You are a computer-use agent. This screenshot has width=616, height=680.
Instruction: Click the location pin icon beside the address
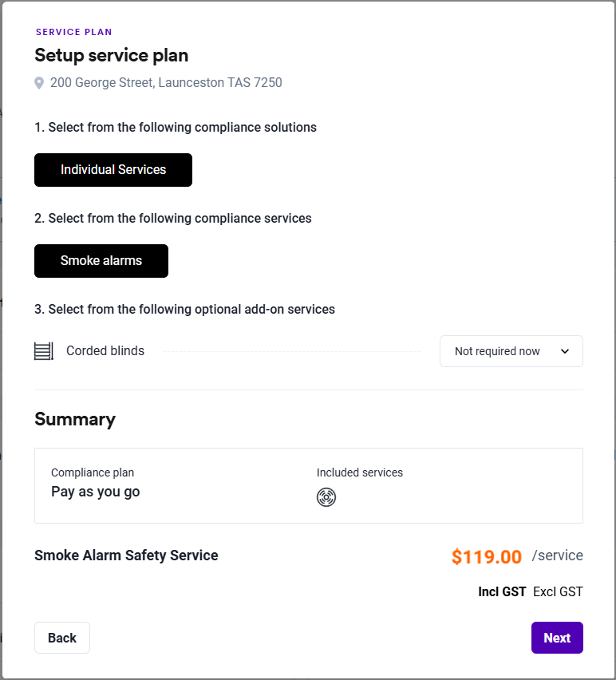39,83
